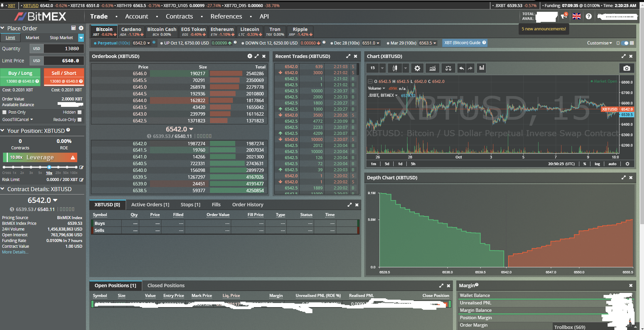The height and width of the screenshot is (330, 644).
Task: Collapse the Your Position section
Action: 2,130
